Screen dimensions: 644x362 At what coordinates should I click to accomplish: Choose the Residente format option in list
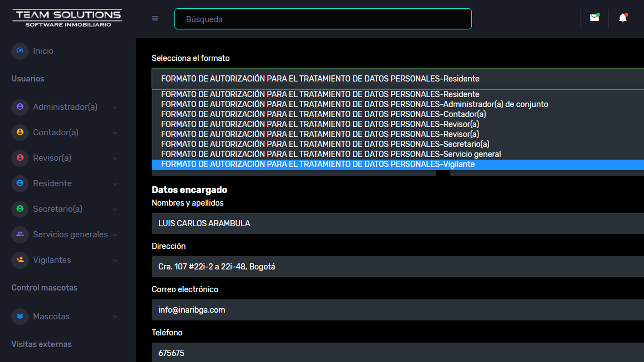tap(398, 95)
